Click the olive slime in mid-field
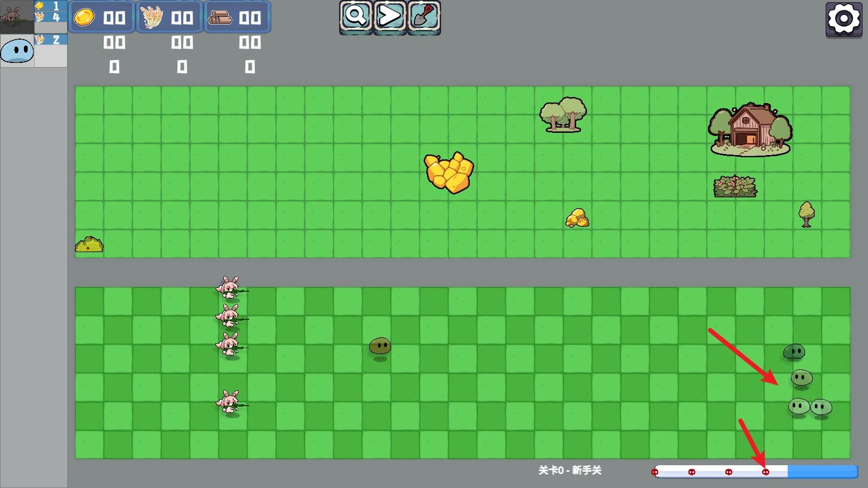 380,346
